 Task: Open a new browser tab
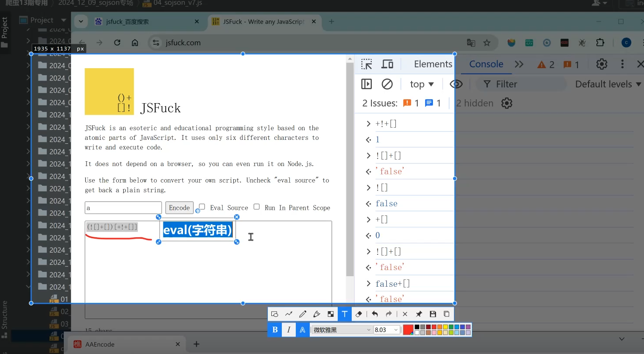[331, 21]
